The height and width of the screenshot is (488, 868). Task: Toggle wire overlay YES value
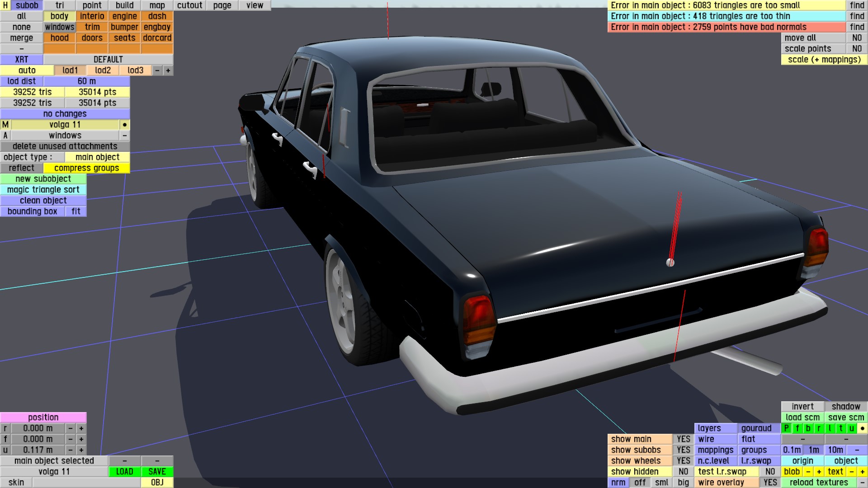(770, 483)
